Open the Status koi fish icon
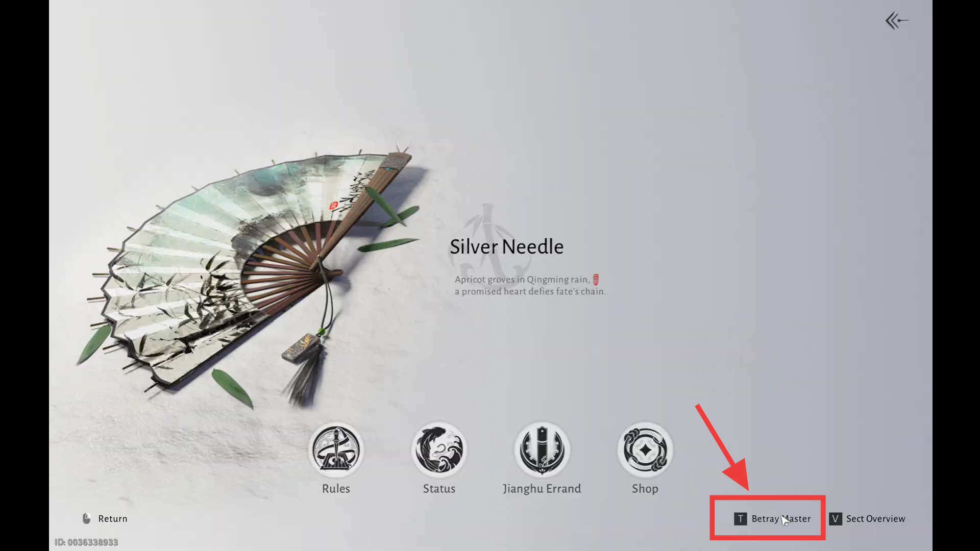980x551 pixels. pyautogui.click(x=439, y=449)
